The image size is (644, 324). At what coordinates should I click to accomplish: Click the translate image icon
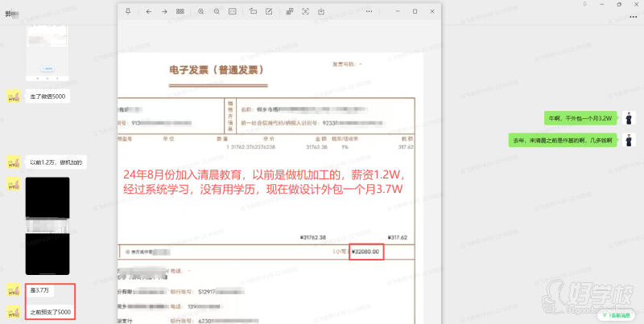point(289,11)
